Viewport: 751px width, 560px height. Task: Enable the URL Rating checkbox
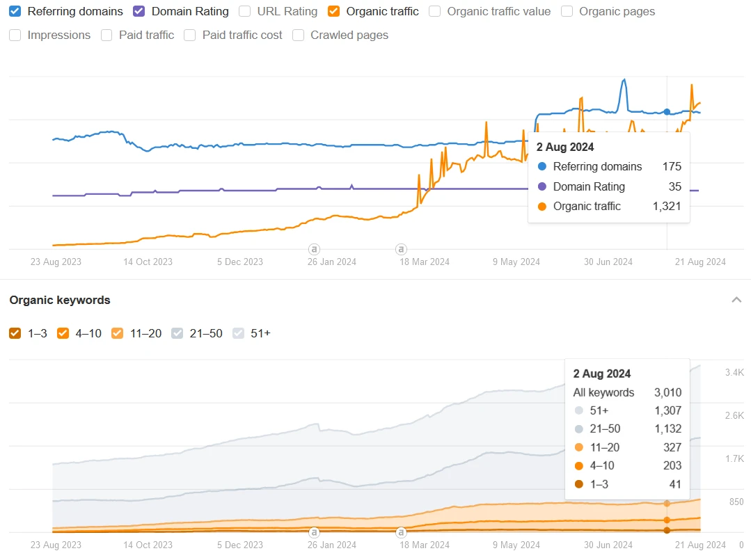[244, 11]
